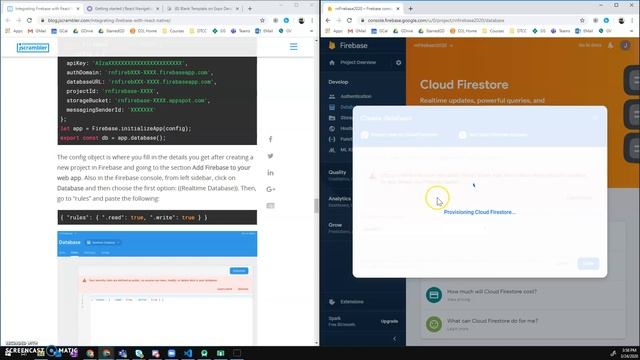Bookmark Firebase console page with star
Screen dimensions: 640x360
(582, 20)
